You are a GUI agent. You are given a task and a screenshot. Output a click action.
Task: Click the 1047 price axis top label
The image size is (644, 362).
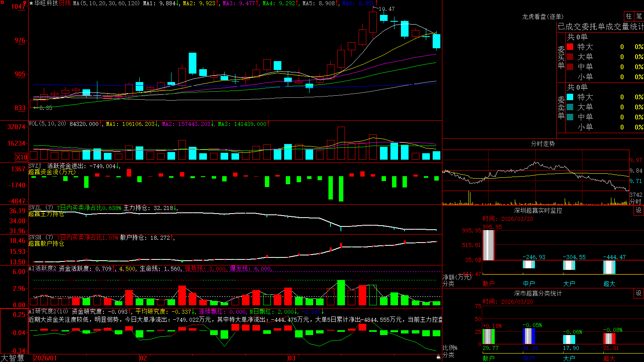point(19,6)
